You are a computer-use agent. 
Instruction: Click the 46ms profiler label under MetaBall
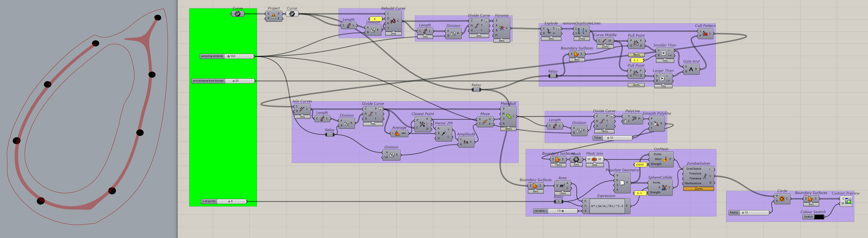508,129
